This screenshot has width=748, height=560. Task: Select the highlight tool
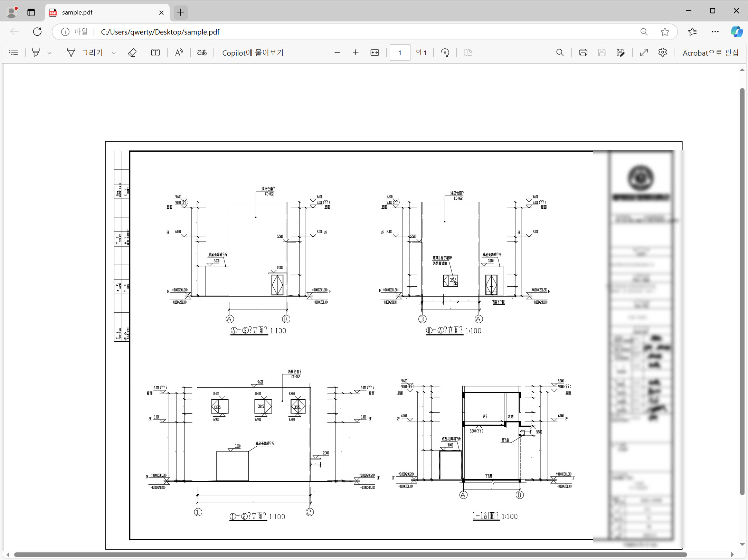36,53
